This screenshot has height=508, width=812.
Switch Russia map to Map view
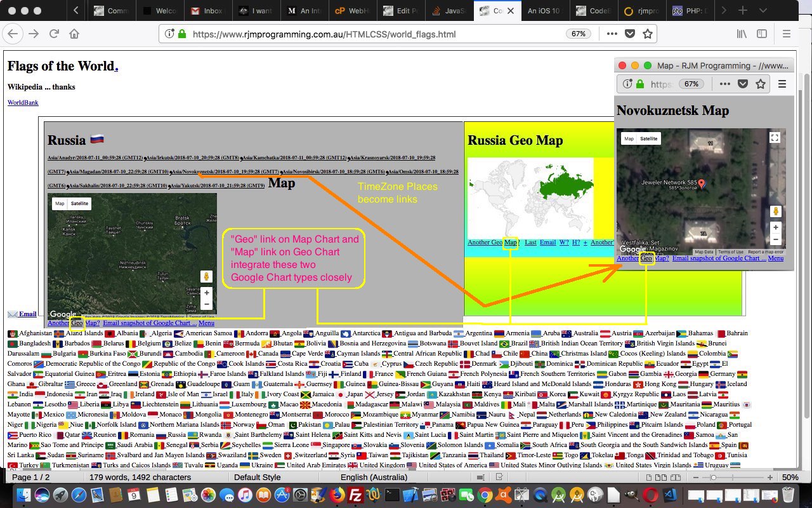click(59, 204)
